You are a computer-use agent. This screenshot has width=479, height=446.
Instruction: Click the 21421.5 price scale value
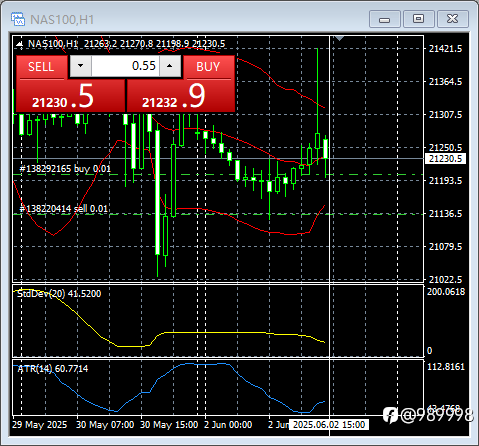[x=445, y=49]
